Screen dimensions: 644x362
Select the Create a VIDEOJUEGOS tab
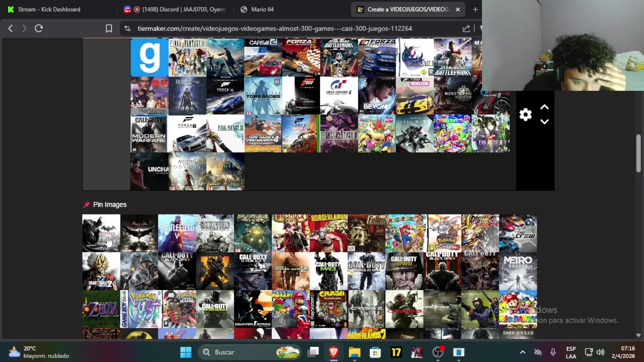408,9
